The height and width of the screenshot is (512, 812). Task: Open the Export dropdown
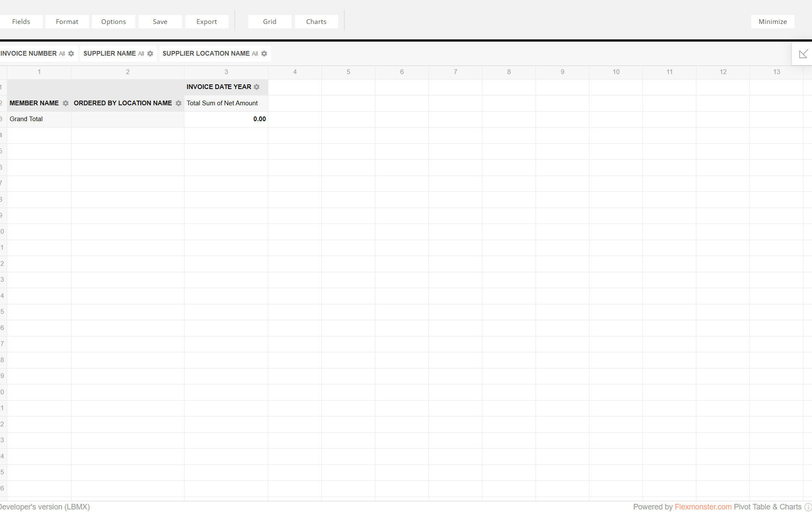point(207,22)
